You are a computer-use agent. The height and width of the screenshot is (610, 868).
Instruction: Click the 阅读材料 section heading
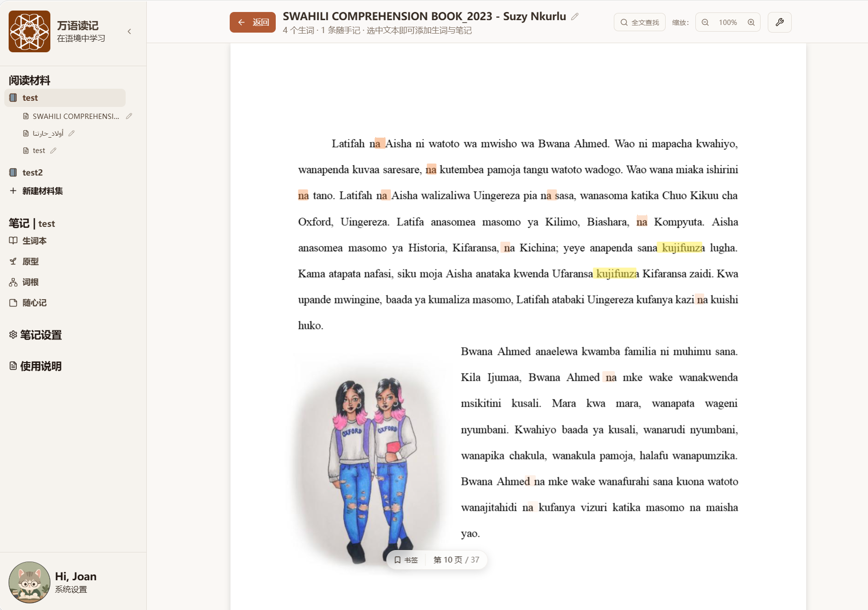(x=30, y=80)
